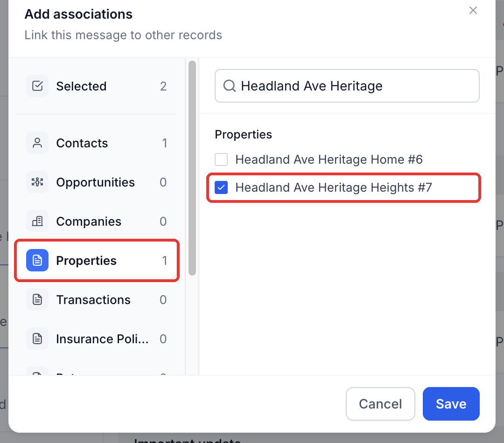Switch to the Opportunities tab label
504x443 pixels.
tap(96, 182)
